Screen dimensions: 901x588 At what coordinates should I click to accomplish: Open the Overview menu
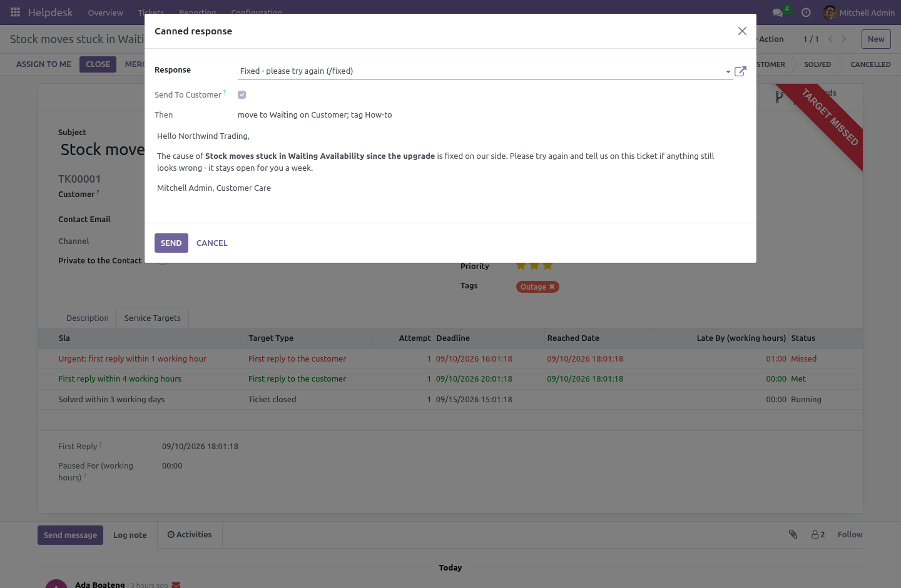click(106, 13)
